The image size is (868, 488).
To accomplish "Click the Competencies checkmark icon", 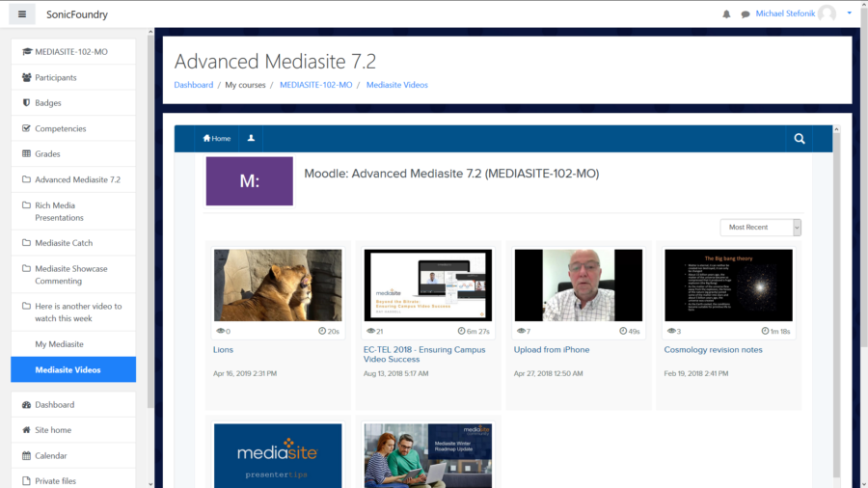I will pos(26,128).
